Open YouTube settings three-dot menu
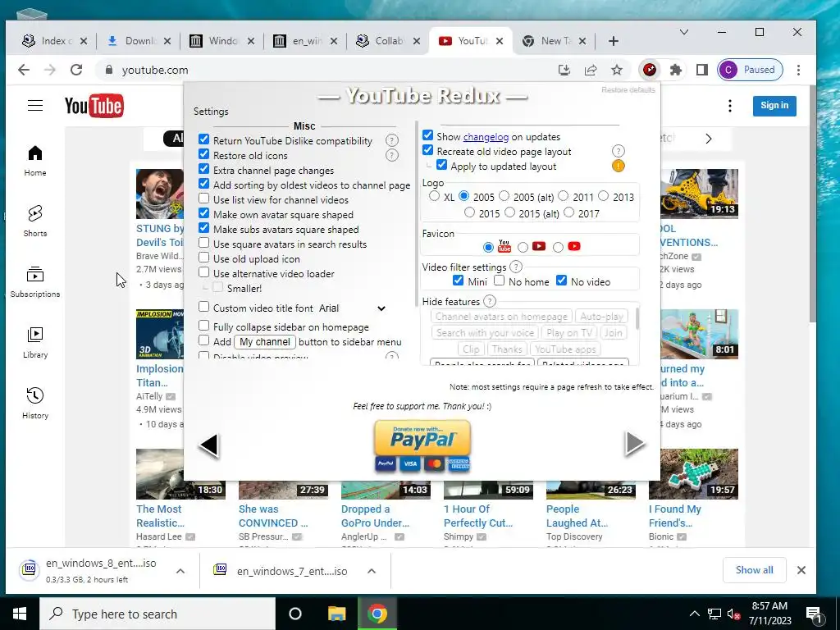This screenshot has height=630, width=840. point(729,106)
